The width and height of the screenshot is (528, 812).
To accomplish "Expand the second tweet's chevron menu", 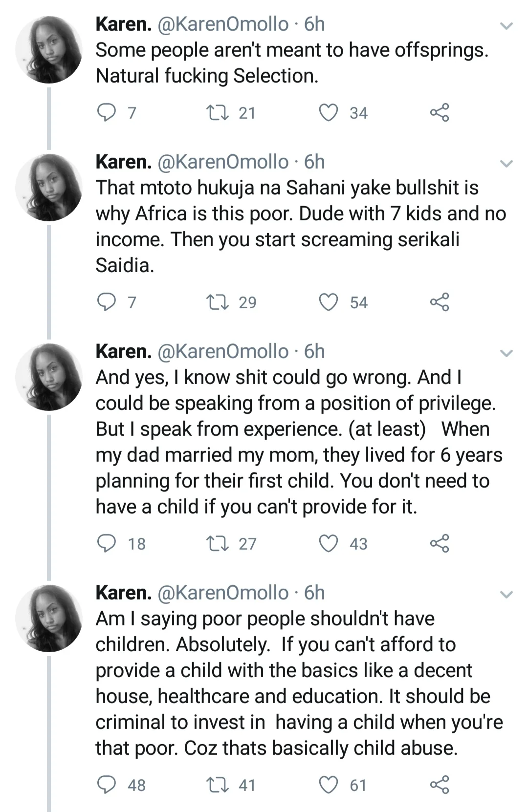I will coord(507,164).
